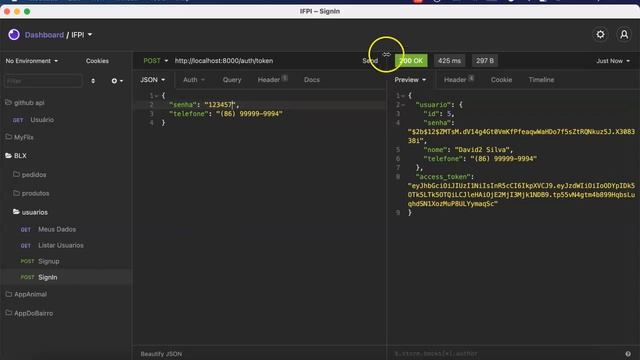Viewport: 640px width, 360px height.
Task: Switch to the Docs tab
Action: [x=311, y=80]
